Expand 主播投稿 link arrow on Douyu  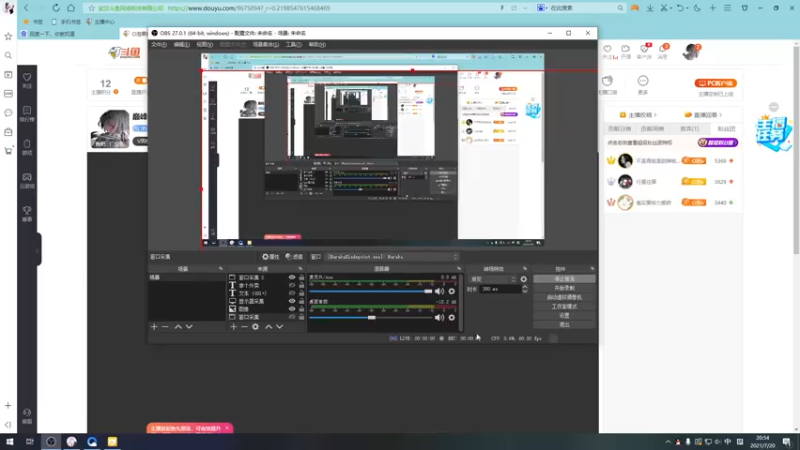[655, 115]
